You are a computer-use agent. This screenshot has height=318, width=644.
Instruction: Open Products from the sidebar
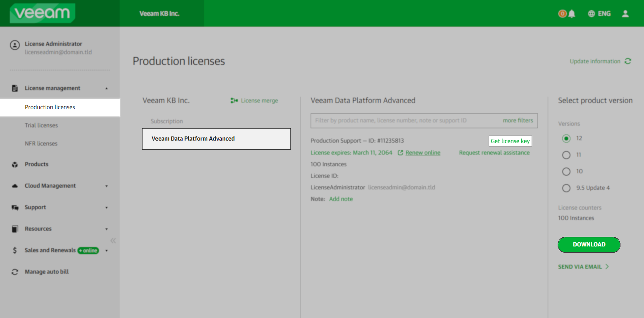click(36, 164)
